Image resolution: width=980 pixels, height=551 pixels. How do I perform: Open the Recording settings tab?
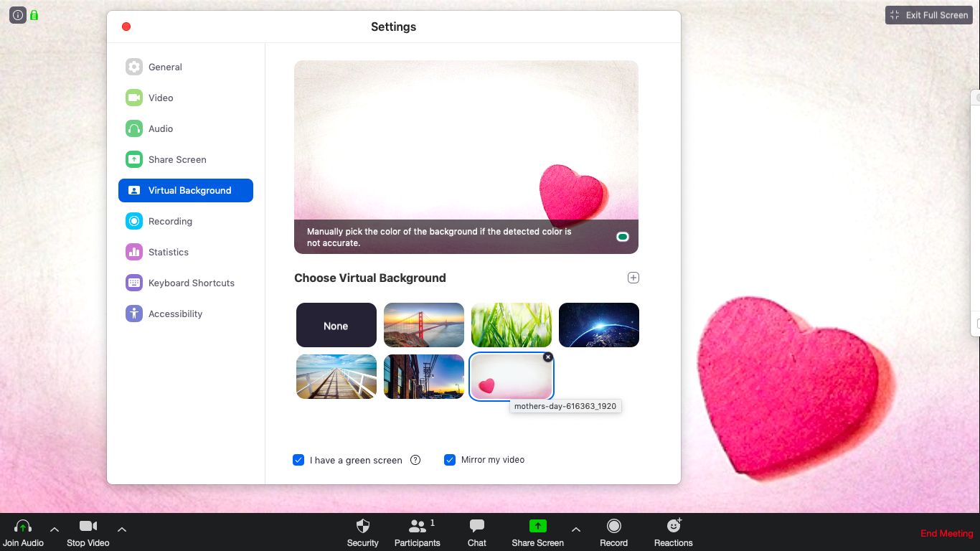click(186, 221)
